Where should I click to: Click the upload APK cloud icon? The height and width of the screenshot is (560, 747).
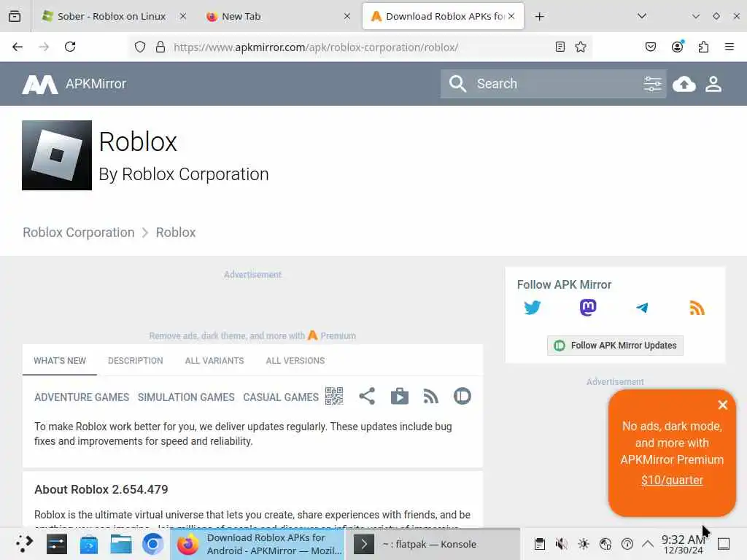click(684, 85)
